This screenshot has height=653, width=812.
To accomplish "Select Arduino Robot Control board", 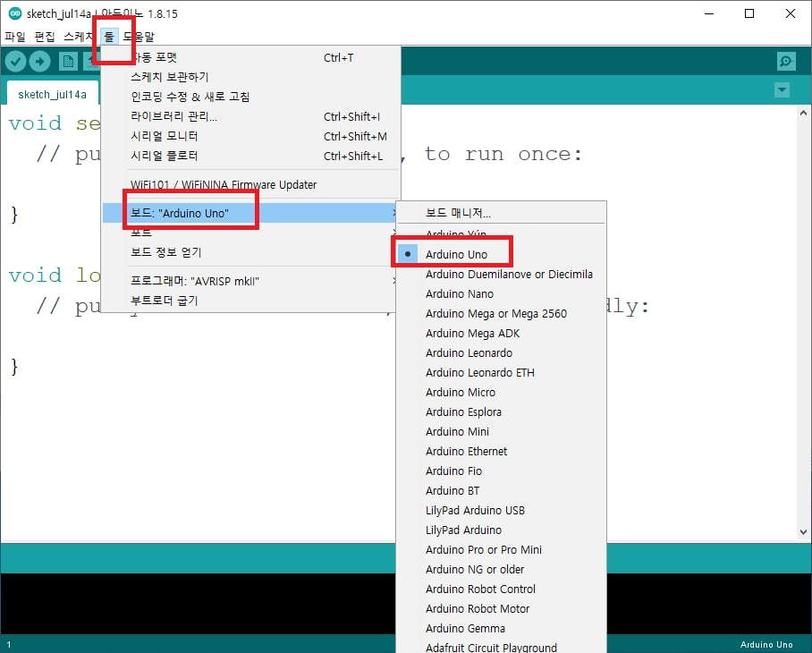I will [502, 589].
